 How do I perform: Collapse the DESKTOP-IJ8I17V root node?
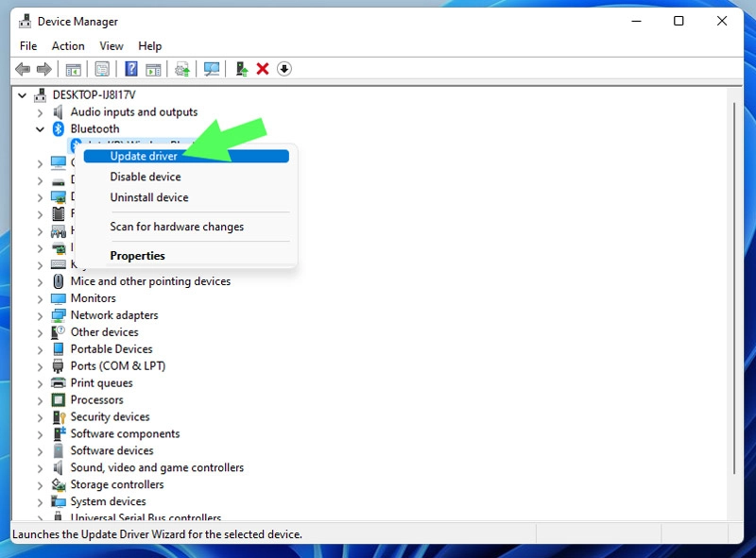click(22, 95)
